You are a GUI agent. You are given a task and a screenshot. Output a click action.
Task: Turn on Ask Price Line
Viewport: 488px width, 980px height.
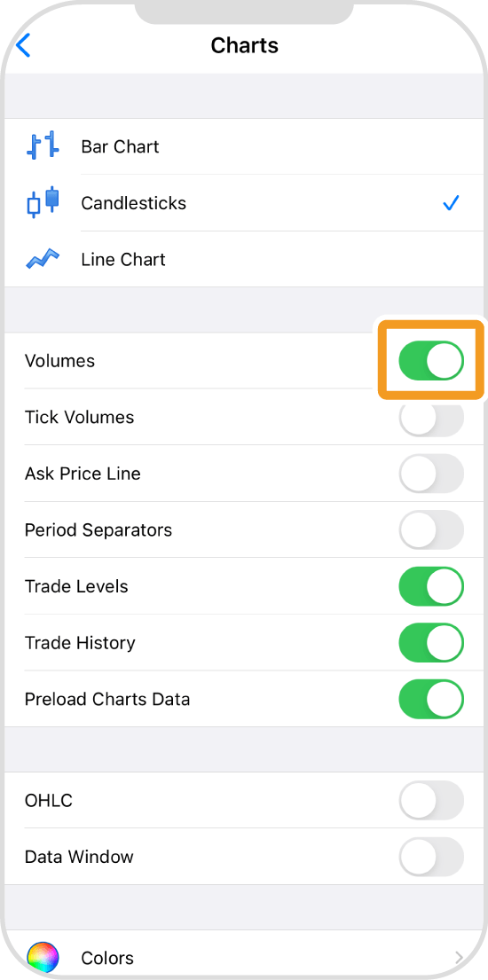pos(432,473)
